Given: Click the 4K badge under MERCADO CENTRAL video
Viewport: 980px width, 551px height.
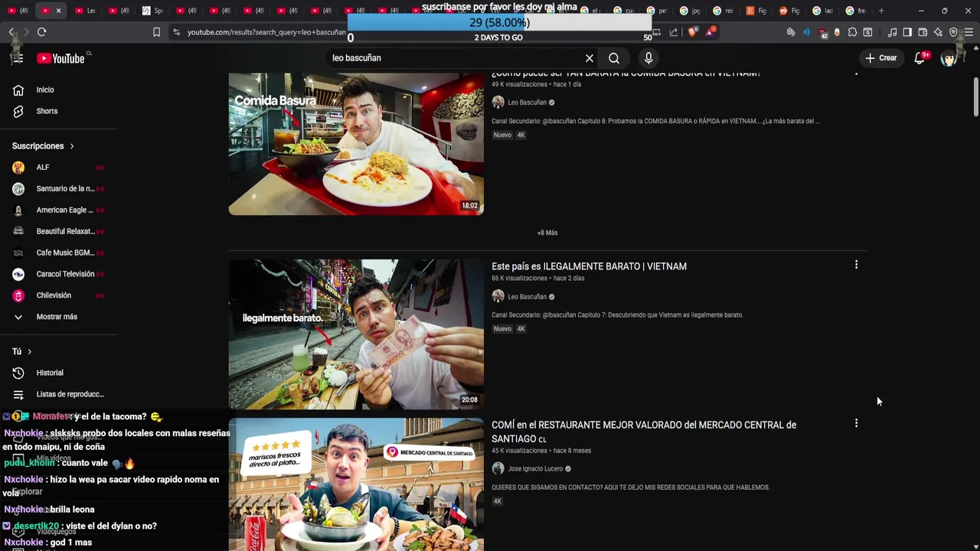Looking at the screenshot, I should click(x=498, y=501).
